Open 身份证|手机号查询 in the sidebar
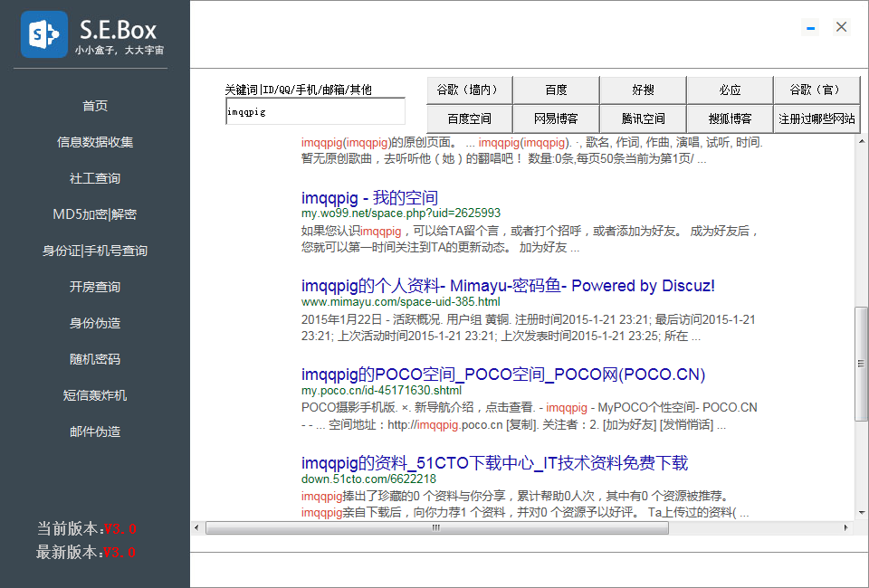This screenshot has width=869, height=588. (x=95, y=251)
